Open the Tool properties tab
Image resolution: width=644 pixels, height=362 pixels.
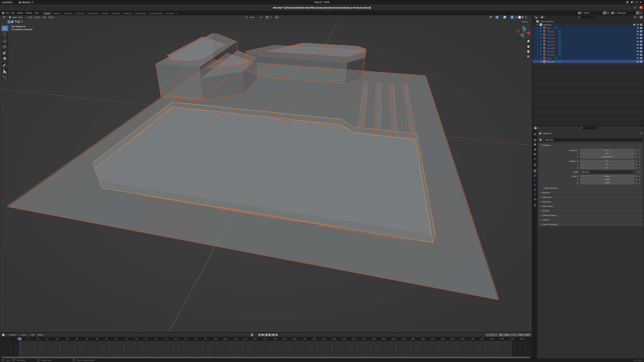[535, 134]
